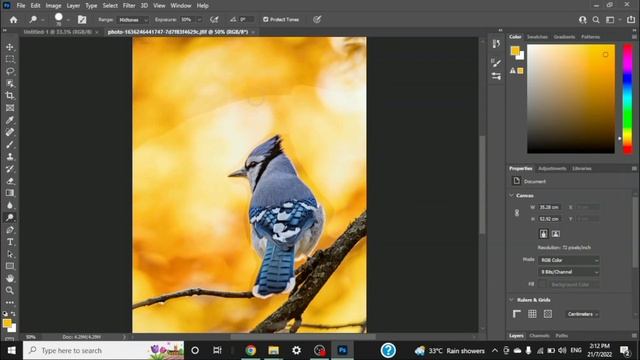Select the Pen tool
Viewport: 640px width, 360px height.
[10, 230]
